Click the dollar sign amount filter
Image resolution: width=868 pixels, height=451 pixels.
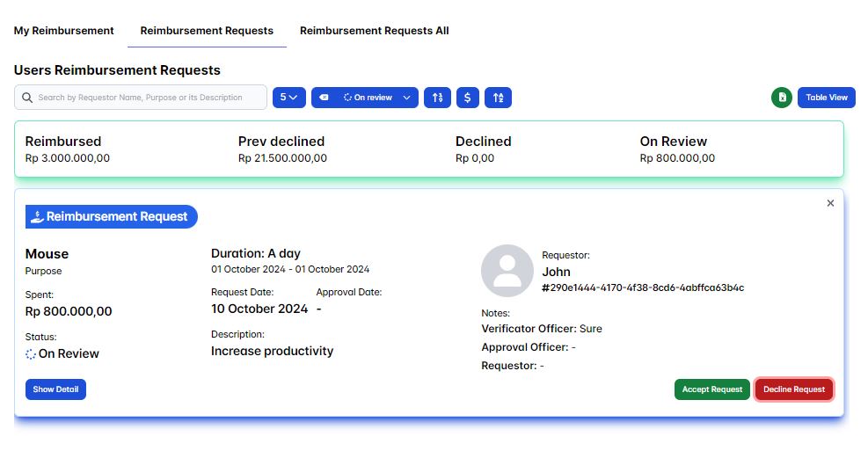tap(468, 98)
